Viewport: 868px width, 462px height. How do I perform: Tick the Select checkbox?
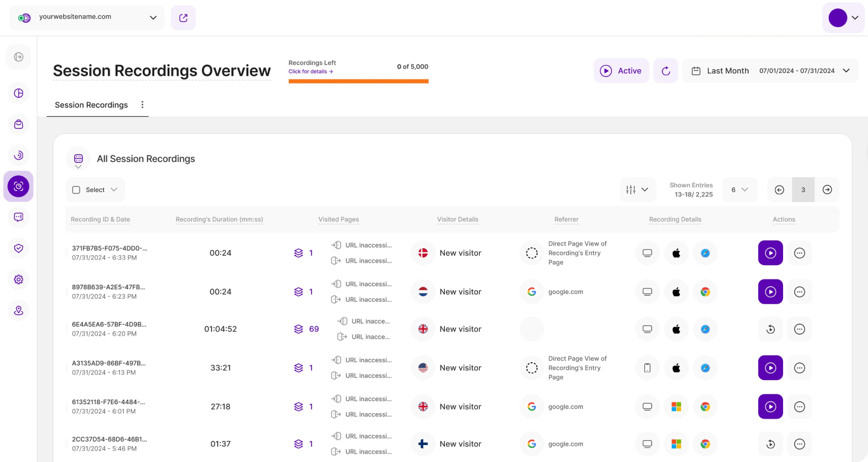coord(76,190)
